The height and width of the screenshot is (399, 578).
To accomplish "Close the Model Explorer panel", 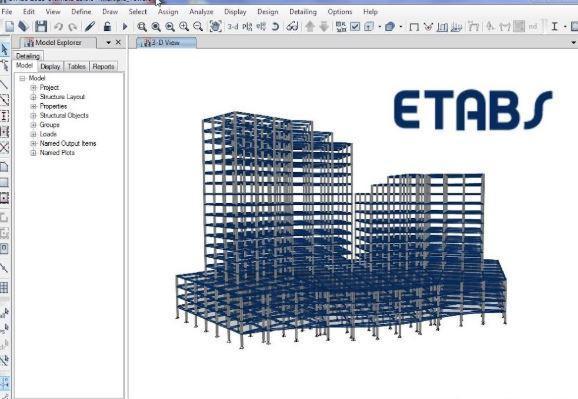I will (118, 42).
